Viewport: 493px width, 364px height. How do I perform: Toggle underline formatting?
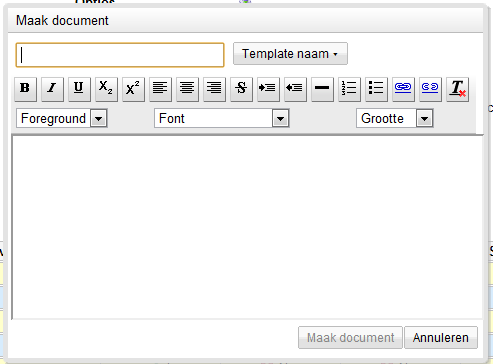(x=79, y=89)
